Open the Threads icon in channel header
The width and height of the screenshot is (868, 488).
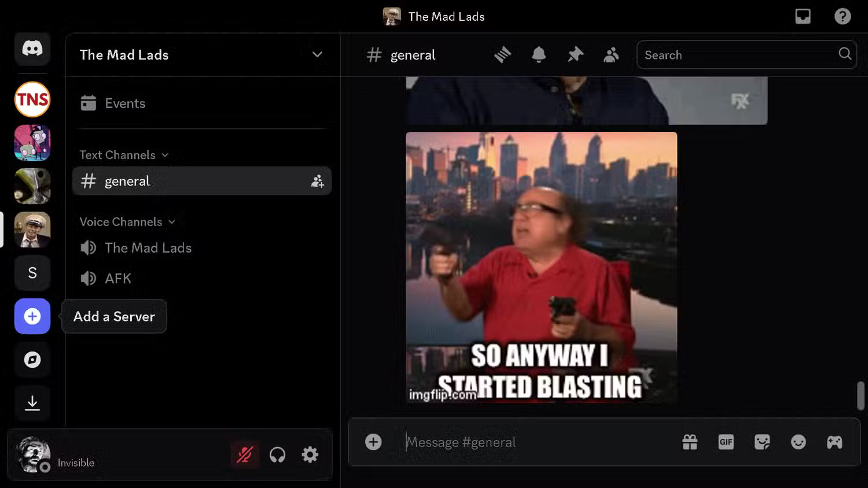(x=503, y=55)
